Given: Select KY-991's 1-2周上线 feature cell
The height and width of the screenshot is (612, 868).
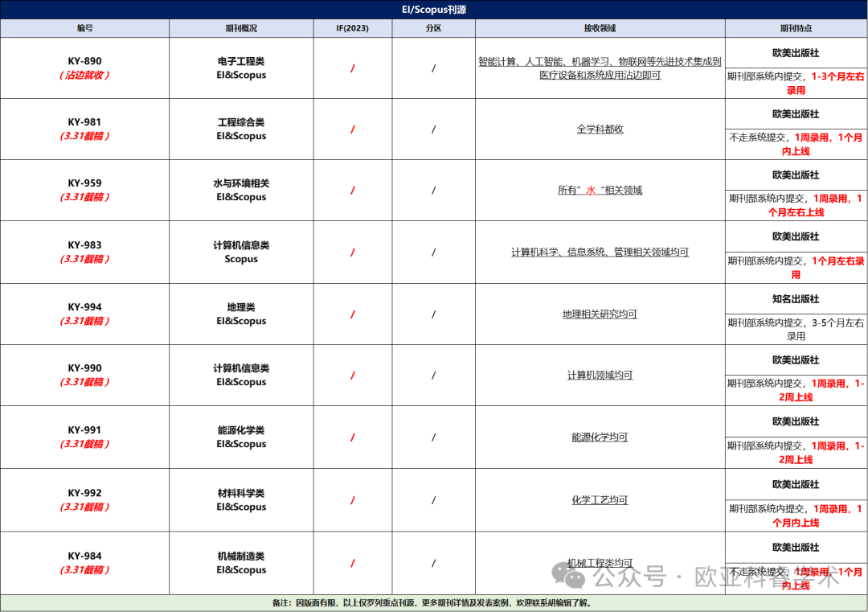Looking at the screenshot, I should (x=796, y=453).
